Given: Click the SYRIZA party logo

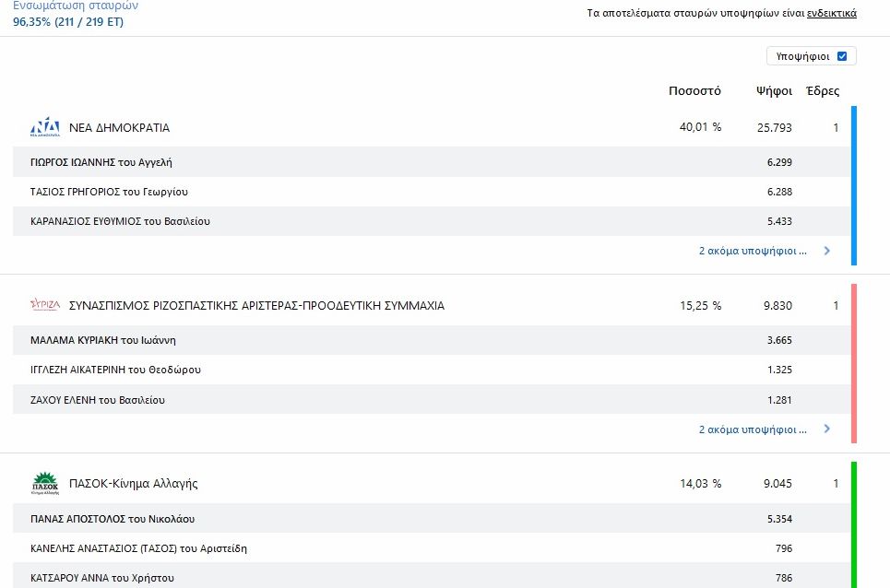Looking at the screenshot, I should 45,305.
